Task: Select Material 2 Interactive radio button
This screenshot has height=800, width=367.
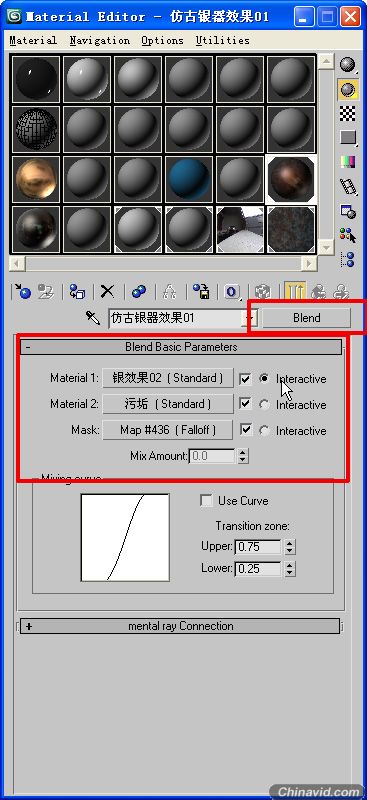Action: coord(264,405)
